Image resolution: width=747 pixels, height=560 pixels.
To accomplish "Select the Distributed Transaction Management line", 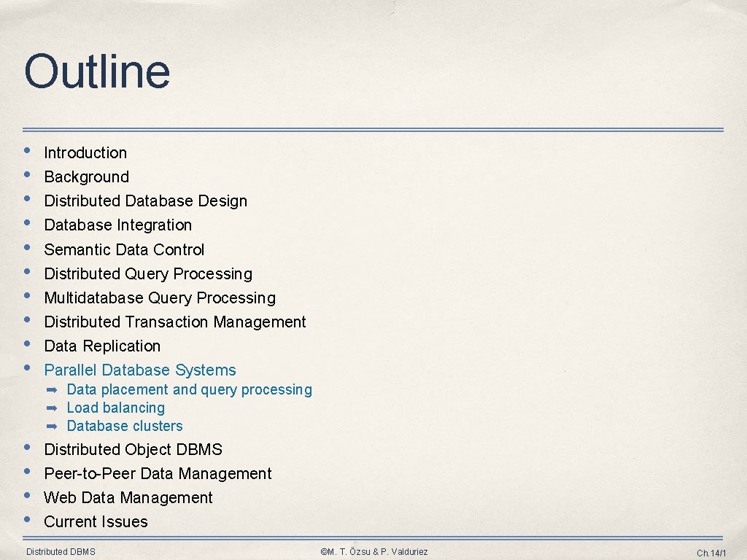I will (x=175, y=322).
